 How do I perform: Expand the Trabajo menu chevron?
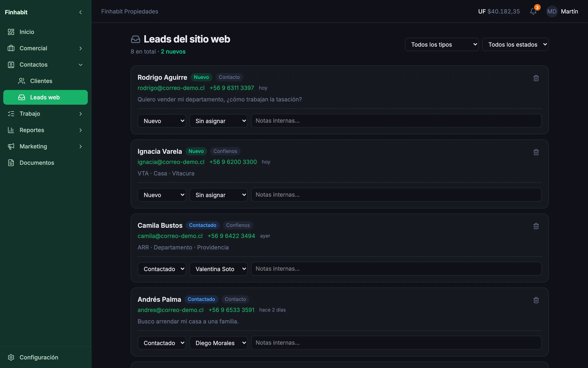(80, 114)
